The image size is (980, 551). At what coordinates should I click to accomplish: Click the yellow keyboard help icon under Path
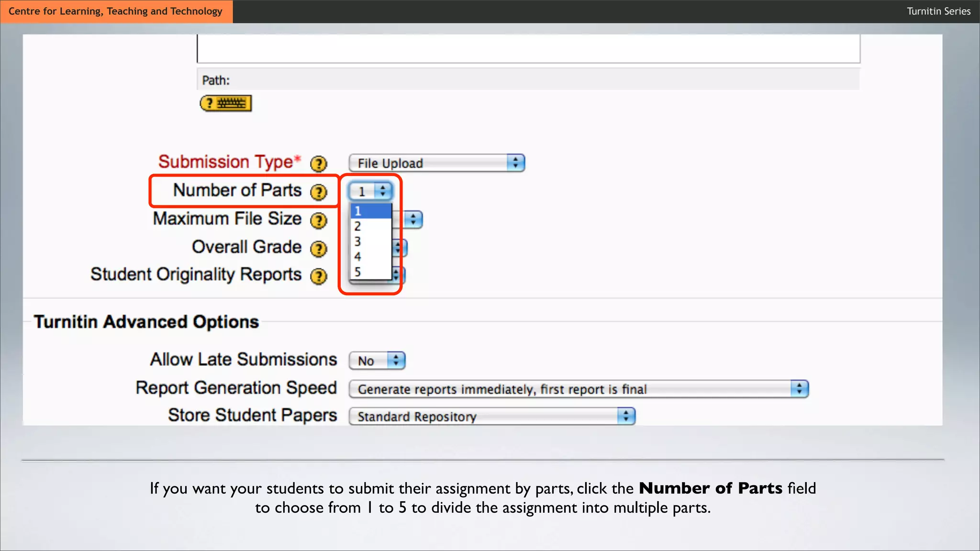tap(226, 103)
